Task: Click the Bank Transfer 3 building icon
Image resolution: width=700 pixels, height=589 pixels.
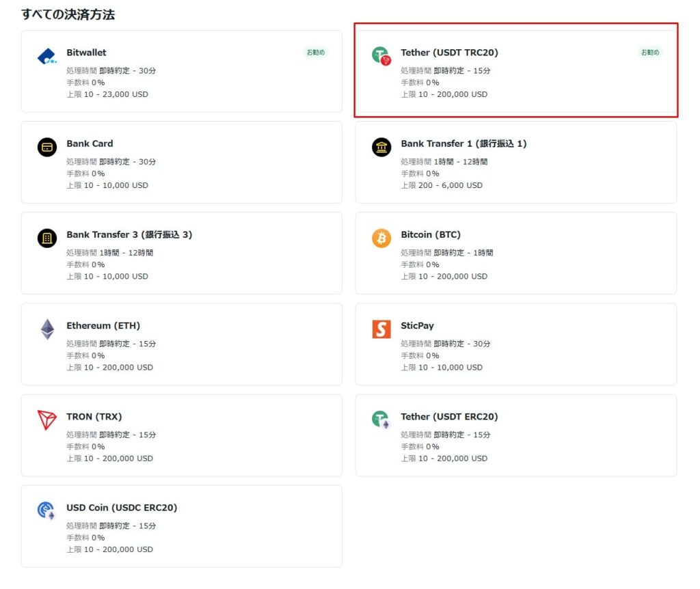Action: (46, 238)
